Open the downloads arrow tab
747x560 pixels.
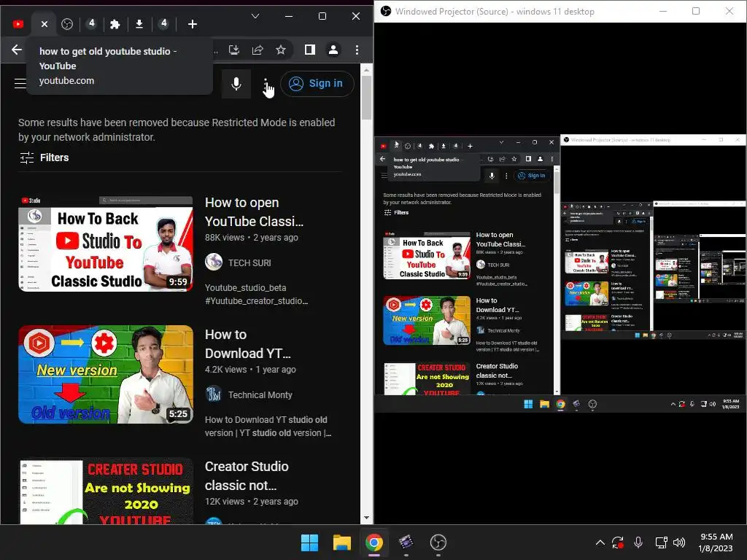(139, 24)
